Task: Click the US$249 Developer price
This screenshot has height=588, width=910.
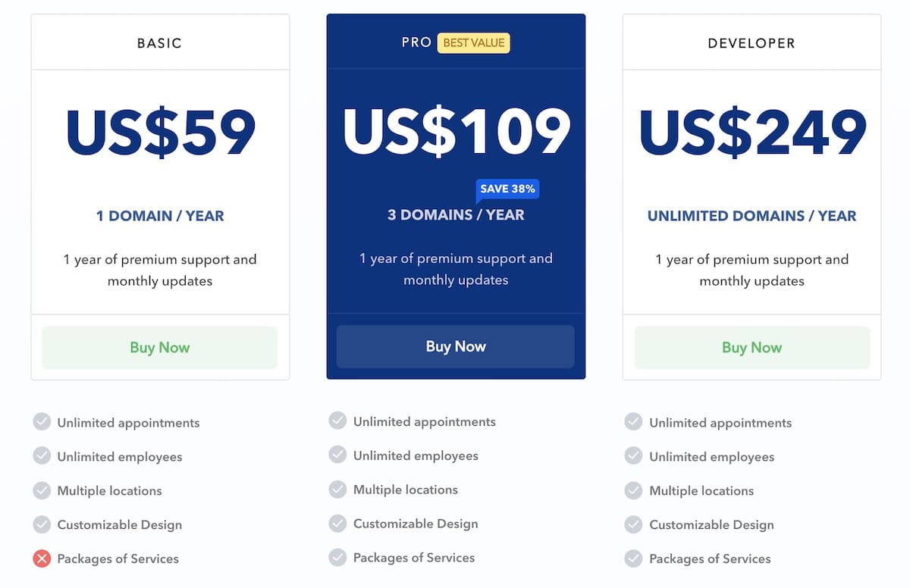Action: click(x=752, y=133)
